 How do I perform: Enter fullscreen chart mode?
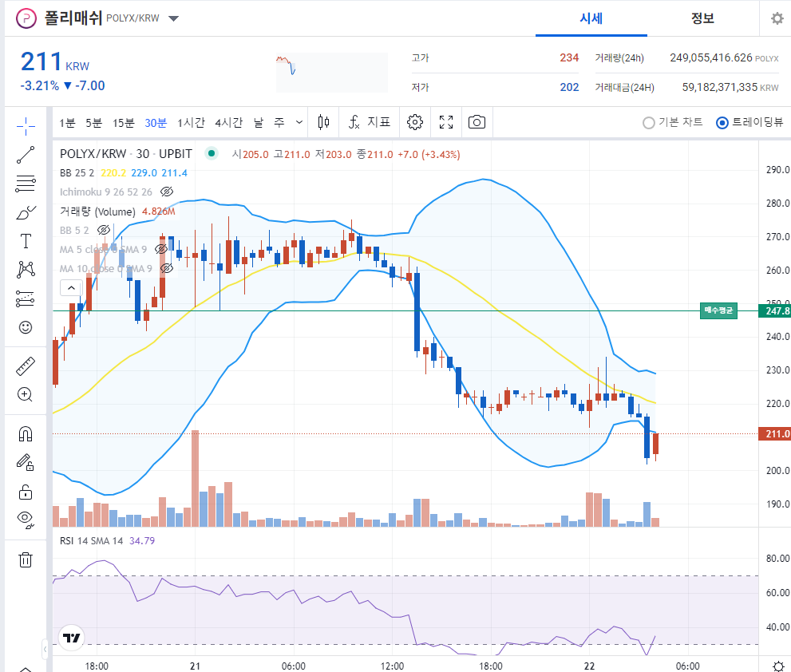446,122
